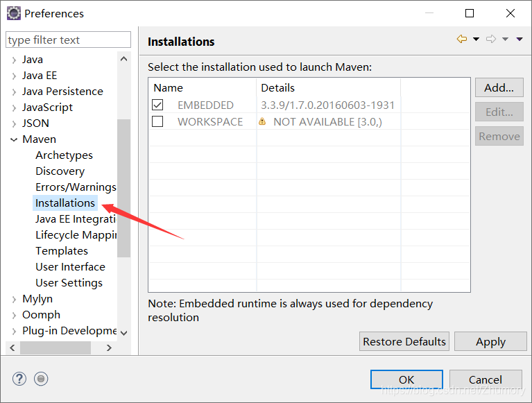Select User Settings under Maven

[69, 282]
